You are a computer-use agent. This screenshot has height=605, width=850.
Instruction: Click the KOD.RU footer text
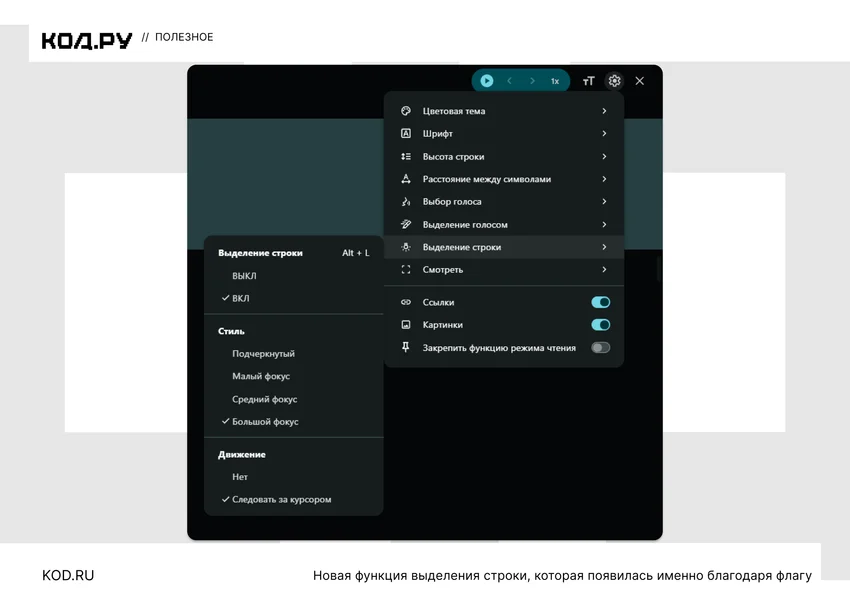[68, 575]
